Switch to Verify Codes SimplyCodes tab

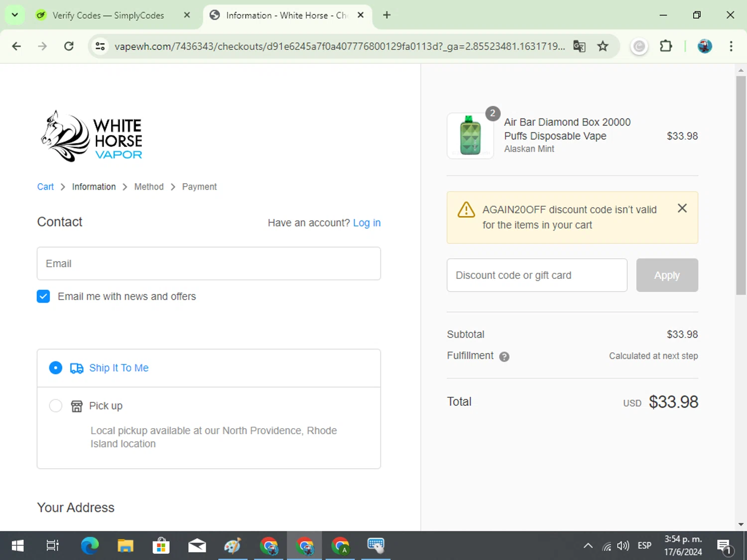click(x=108, y=15)
